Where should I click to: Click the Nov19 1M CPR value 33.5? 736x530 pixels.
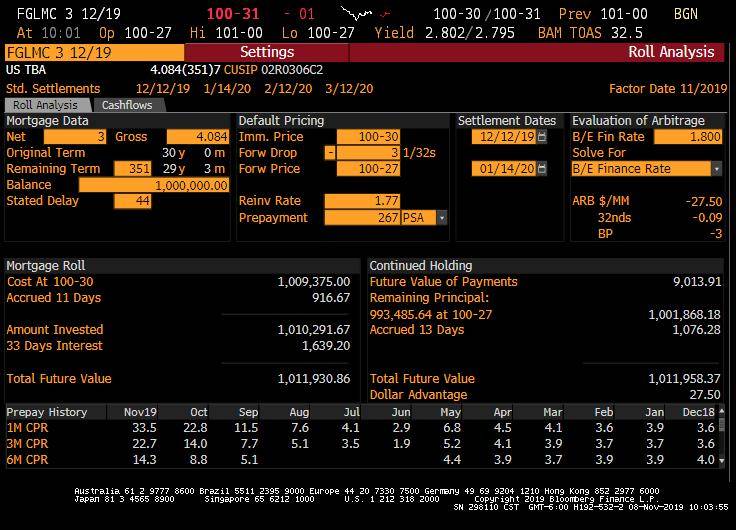pos(145,428)
